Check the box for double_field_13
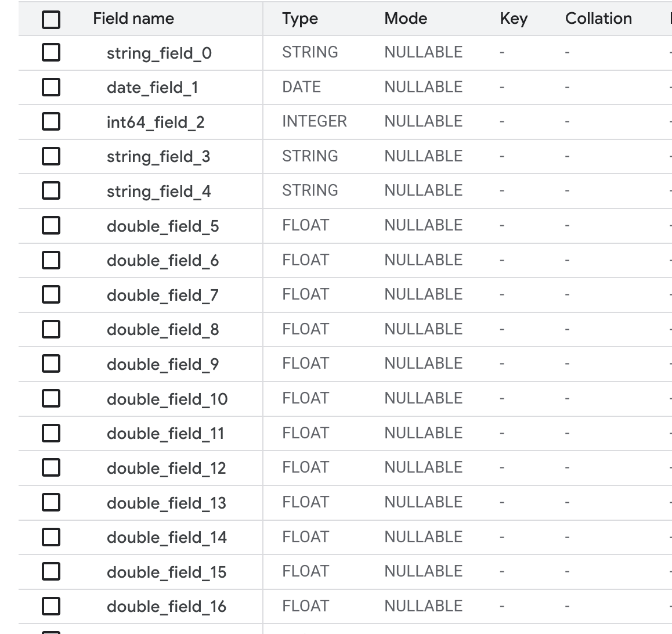This screenshot has width=672, height=634. coord(51,502)
